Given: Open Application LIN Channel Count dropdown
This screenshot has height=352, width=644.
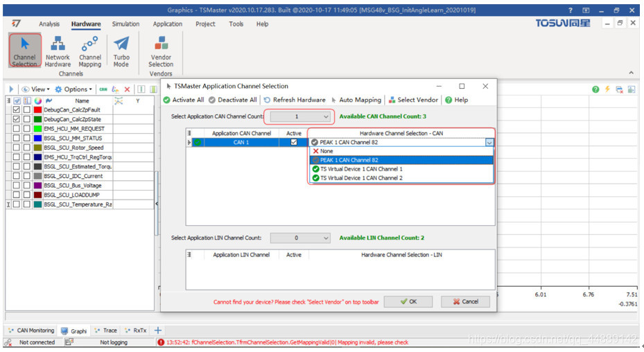Looking at the screenshot, I should point(300,238).
